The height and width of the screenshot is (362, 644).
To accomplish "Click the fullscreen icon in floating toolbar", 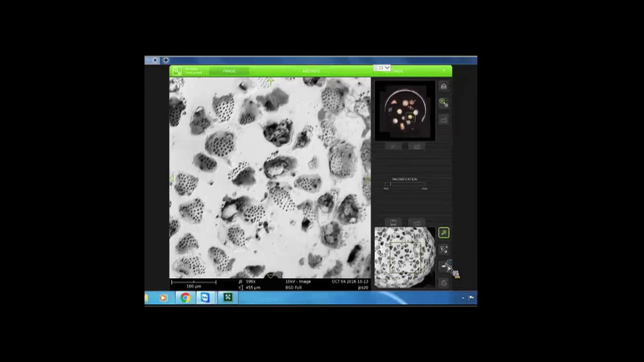I will (381, 67).
